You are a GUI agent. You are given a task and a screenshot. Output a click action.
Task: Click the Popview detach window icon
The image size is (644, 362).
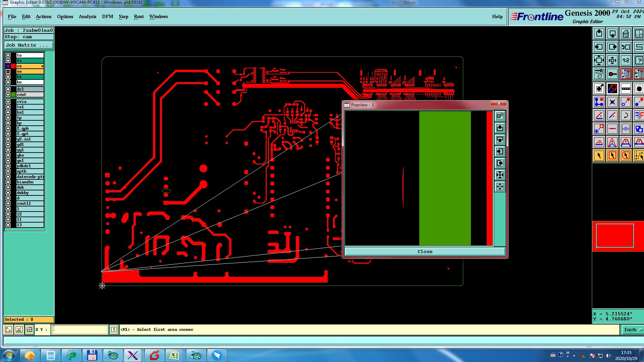click(500, 116)
